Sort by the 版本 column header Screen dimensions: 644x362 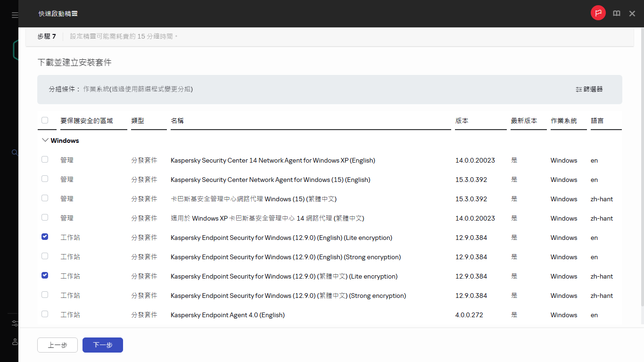462,121
